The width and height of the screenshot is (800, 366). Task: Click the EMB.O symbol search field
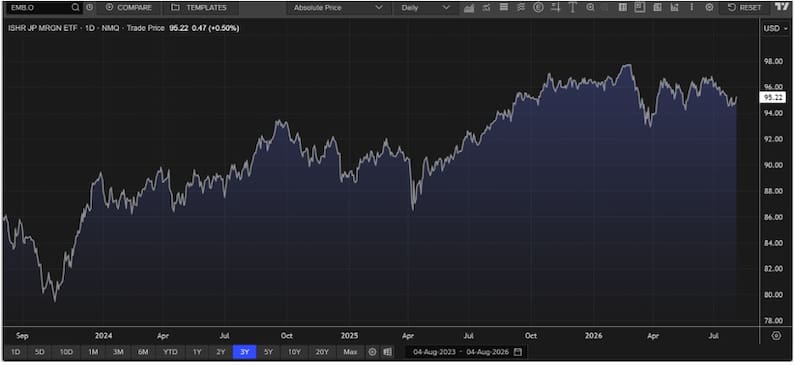[37, 8]
